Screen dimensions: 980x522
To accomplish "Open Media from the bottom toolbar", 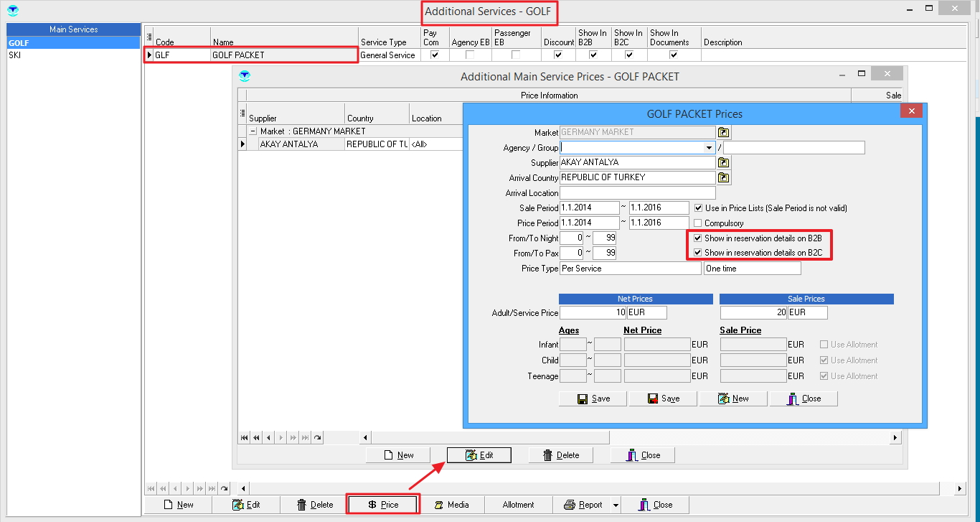I will click(x=451, y=505).
